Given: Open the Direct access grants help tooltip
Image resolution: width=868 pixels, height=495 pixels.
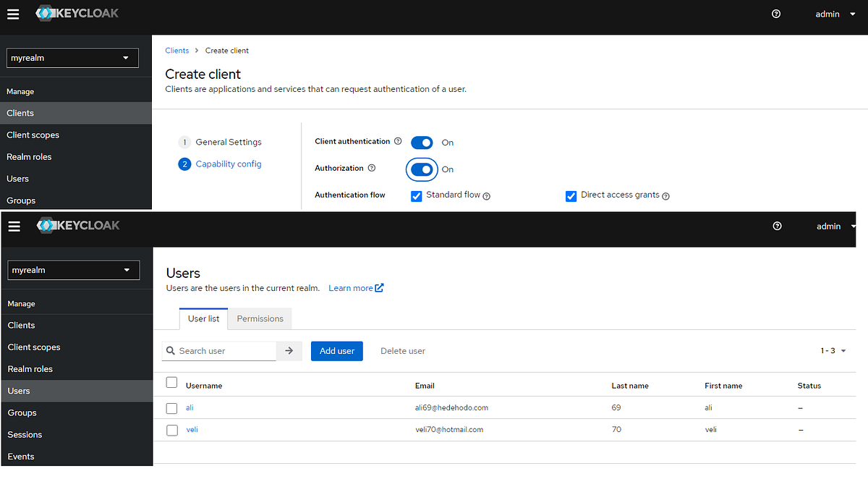Looking at the screenshot, I should tap(665, 195).
